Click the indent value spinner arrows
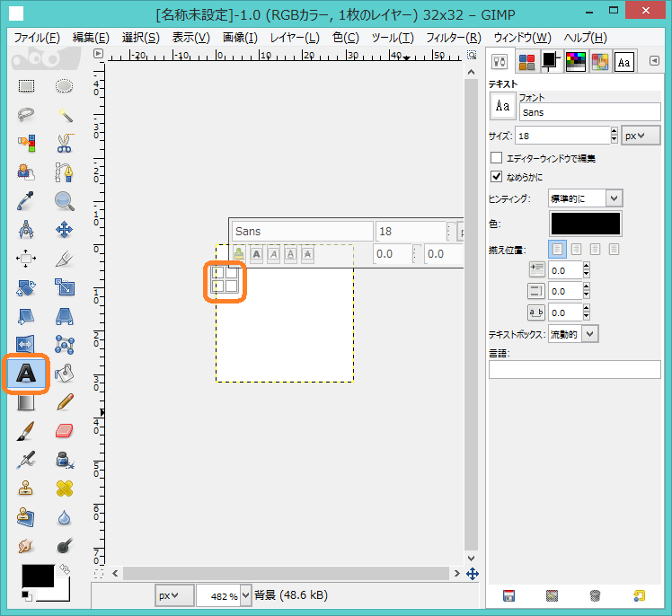672x616 pixels. click(x=587, y=270)
